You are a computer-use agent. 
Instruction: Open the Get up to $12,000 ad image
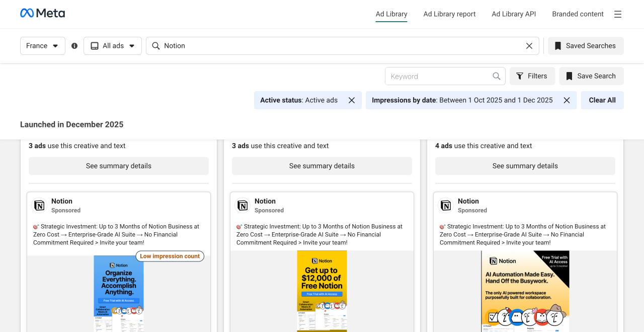click(322, 291)
